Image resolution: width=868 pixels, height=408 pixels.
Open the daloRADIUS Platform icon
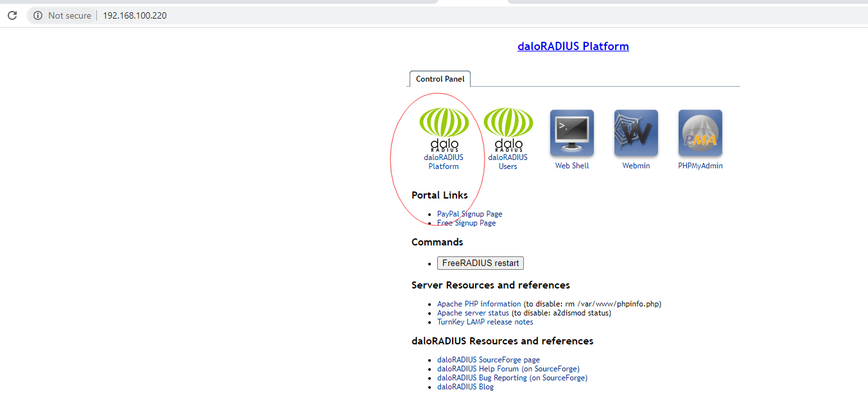pyautogui.click(x=444, y=130)
